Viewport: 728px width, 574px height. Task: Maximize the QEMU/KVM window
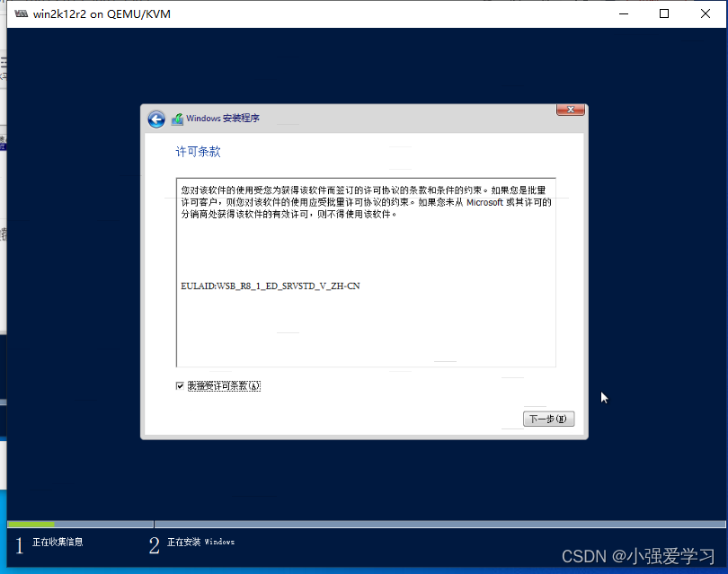(x=662, y=13)
